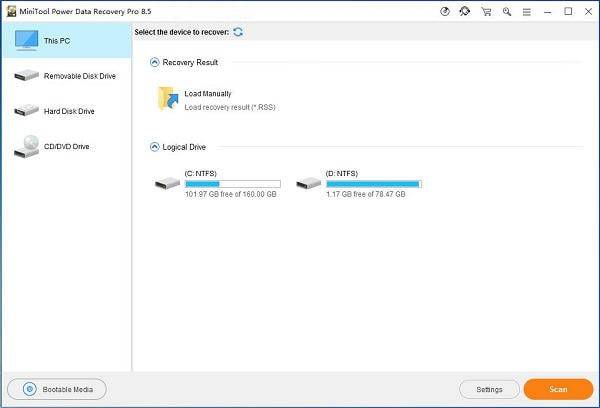The width and height of the screenshot is (600, 408).
Task: Click the refresh devices icon
Action: (238, 32)
